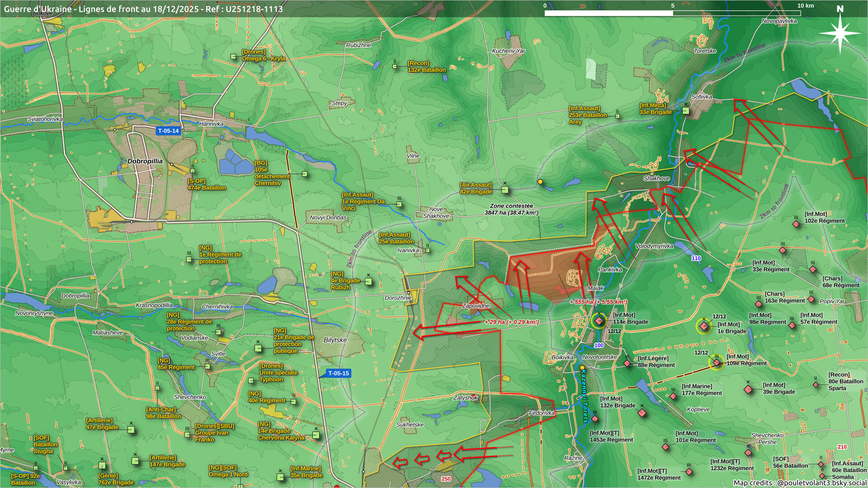Click the 147e Brigade artillery unit icon
This screenshot has height=488, width=868.
[135, 461]
